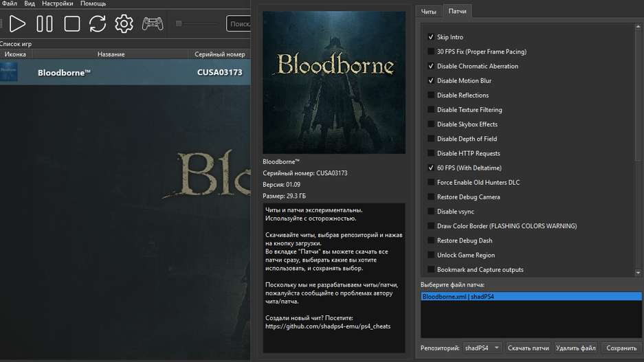This screenshot has width=644, height=362.
Task: Open the Файл menu
Action: pos(9,3)
